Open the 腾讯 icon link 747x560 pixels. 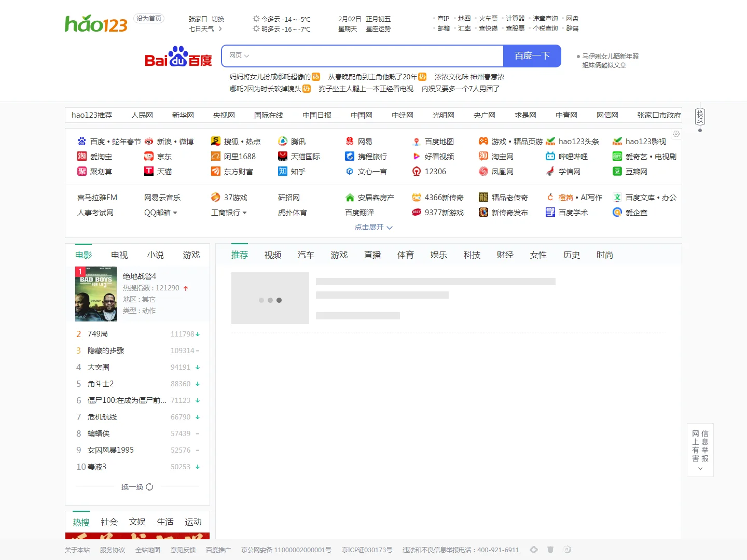[283, 141]
